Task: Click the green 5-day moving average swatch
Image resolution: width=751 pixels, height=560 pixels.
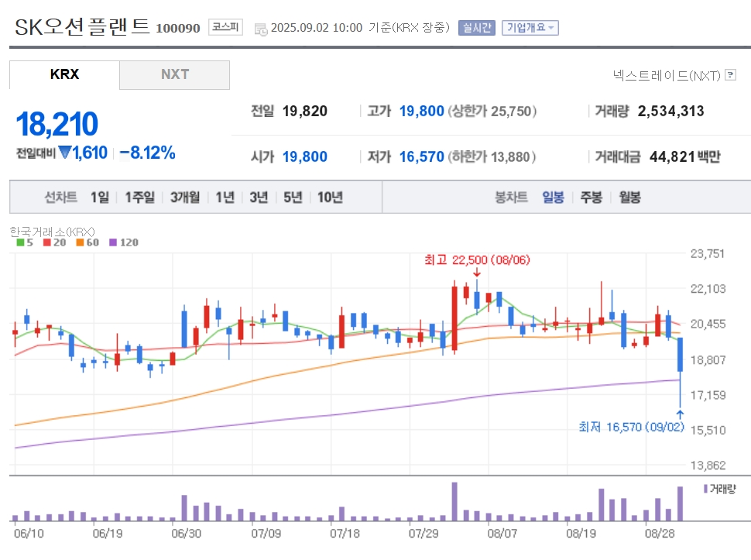Action: click(20, 242)
